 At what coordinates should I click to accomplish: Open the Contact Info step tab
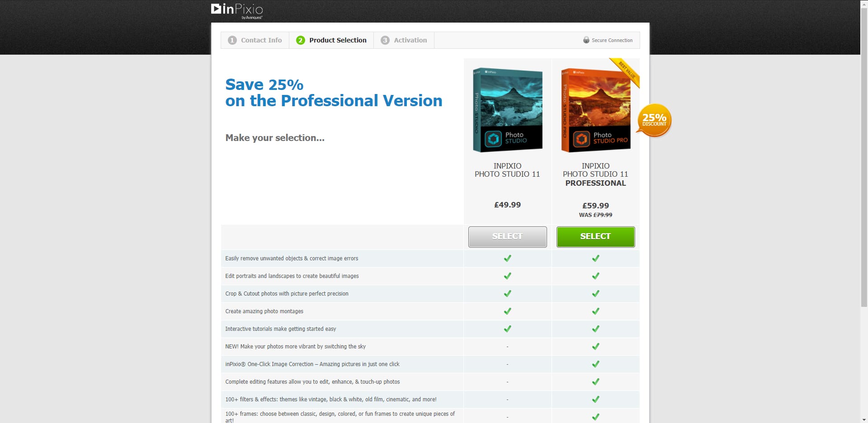tap(255, 40)
